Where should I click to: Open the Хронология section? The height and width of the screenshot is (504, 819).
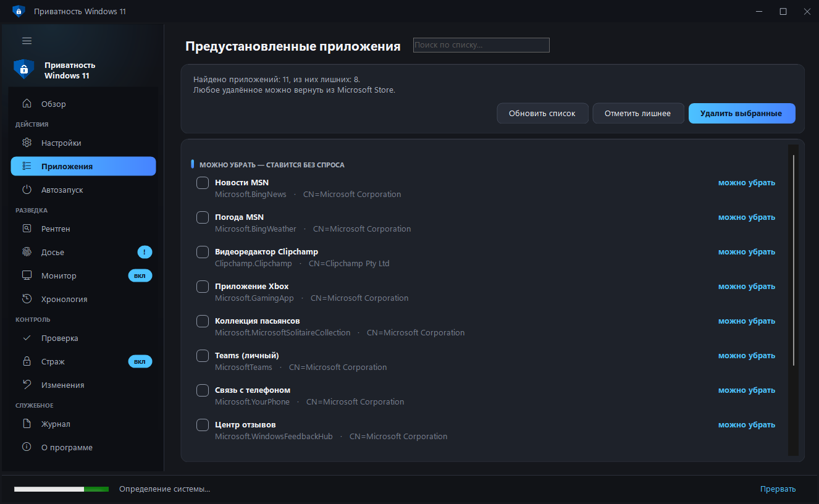[83, 299]
